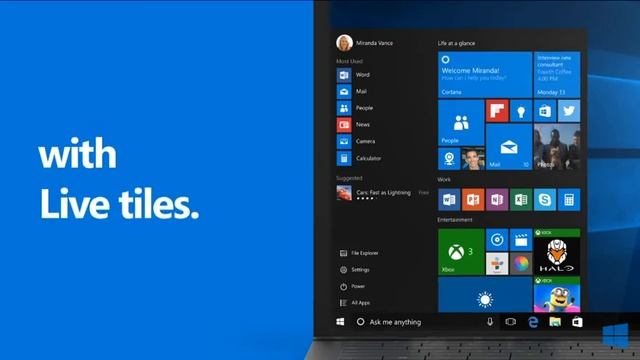The width and height of the screenshot is (640, 360).
Task: Click the Flipboard red tile
Action: click(x=497, y=111)
